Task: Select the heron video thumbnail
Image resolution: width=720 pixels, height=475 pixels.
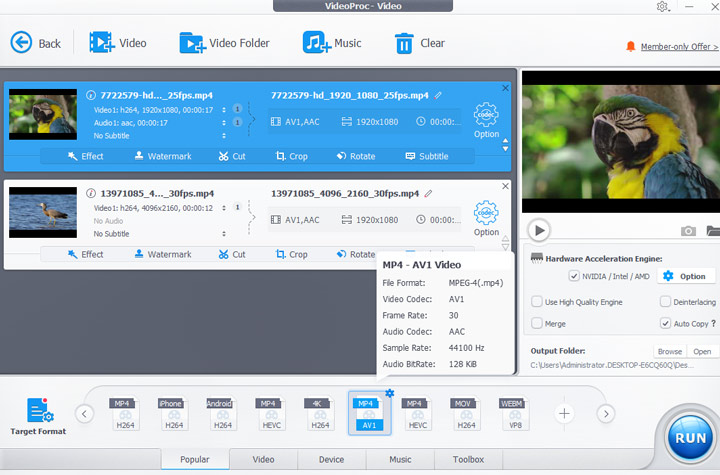Action: [43, 212]
